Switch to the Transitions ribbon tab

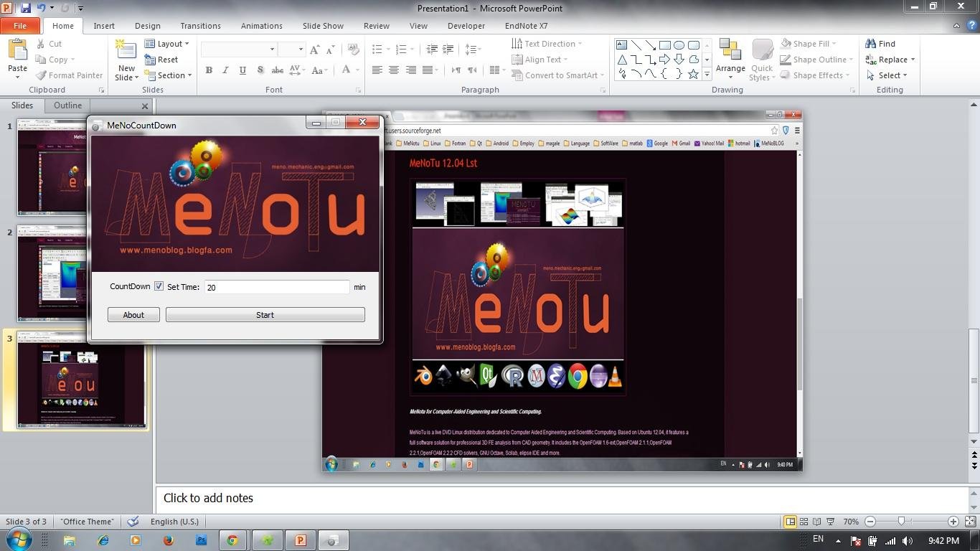200,26
